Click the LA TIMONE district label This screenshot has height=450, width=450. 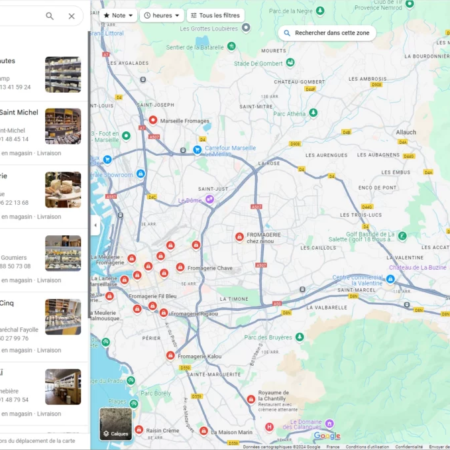[x=234, y=299]
